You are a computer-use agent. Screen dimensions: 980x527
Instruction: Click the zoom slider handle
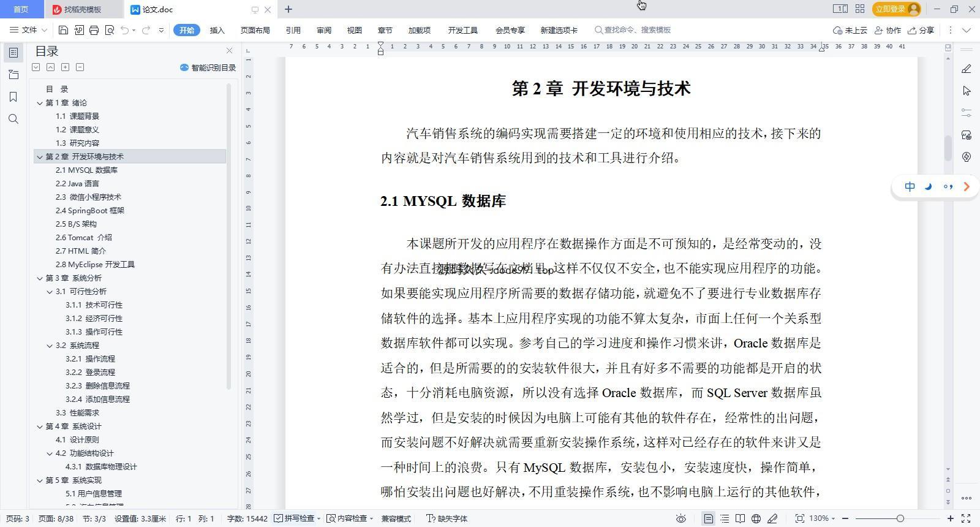point(900,518)
